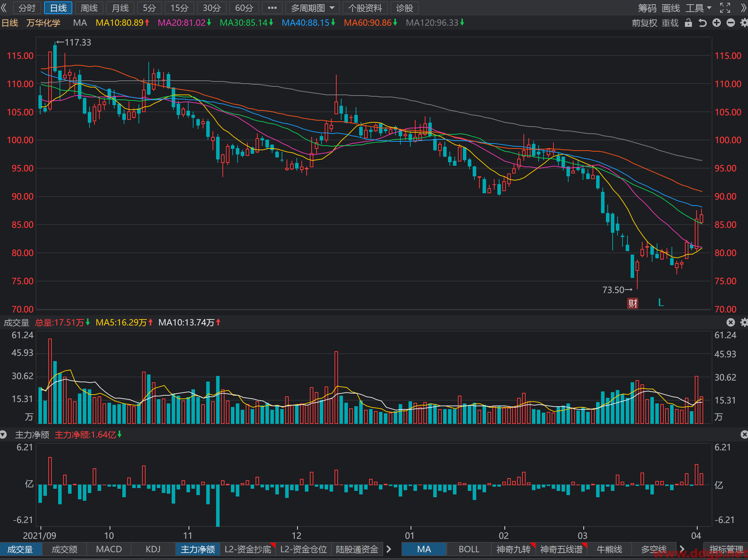
Task: Click the fullscreen expand icon
Action: tap(725, 8)
